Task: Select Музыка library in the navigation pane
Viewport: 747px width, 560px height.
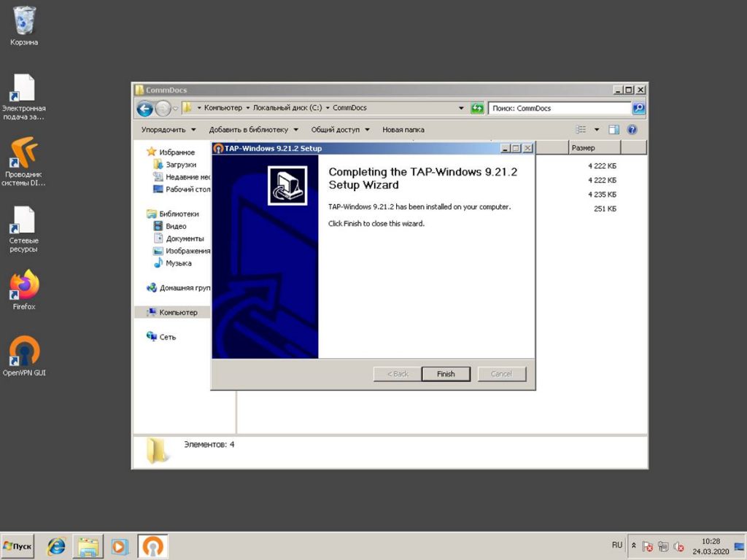Action: pyautogui.click(x=178, y=263)
